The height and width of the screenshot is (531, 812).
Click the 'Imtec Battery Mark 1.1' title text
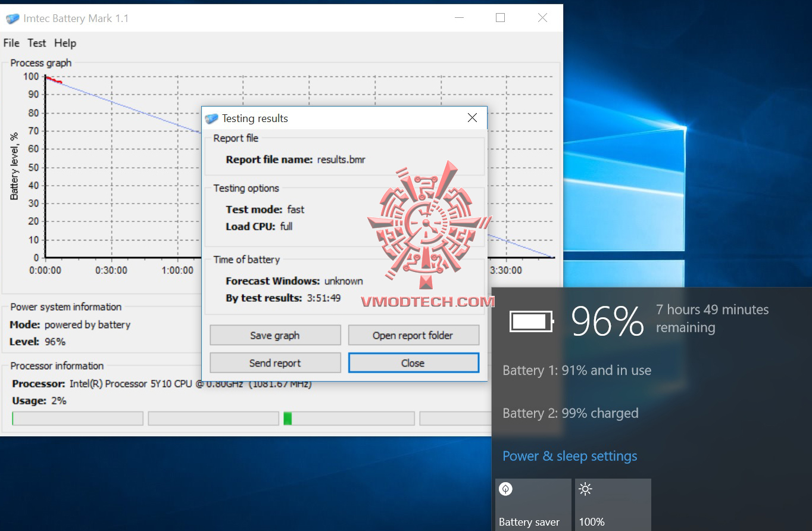coord(76,18)
